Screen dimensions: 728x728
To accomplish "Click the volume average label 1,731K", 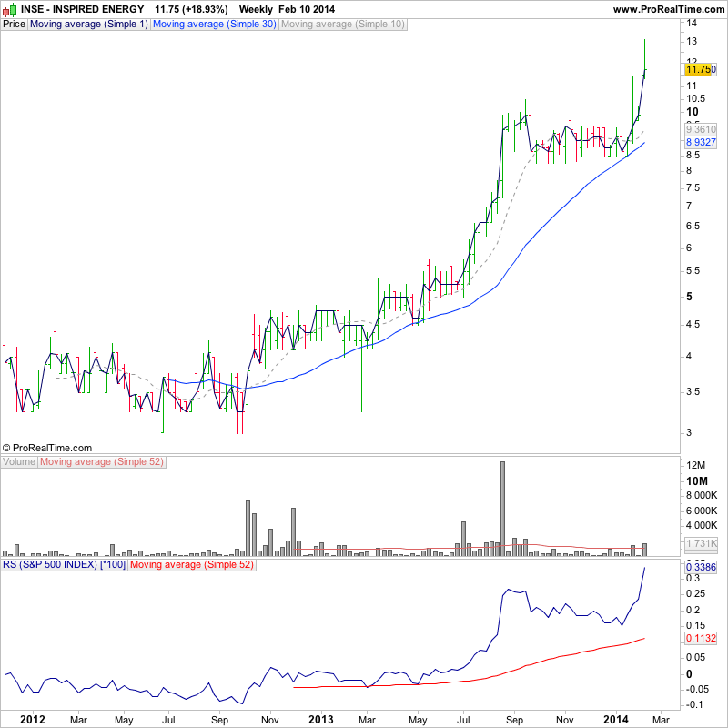I will point(701,543).
